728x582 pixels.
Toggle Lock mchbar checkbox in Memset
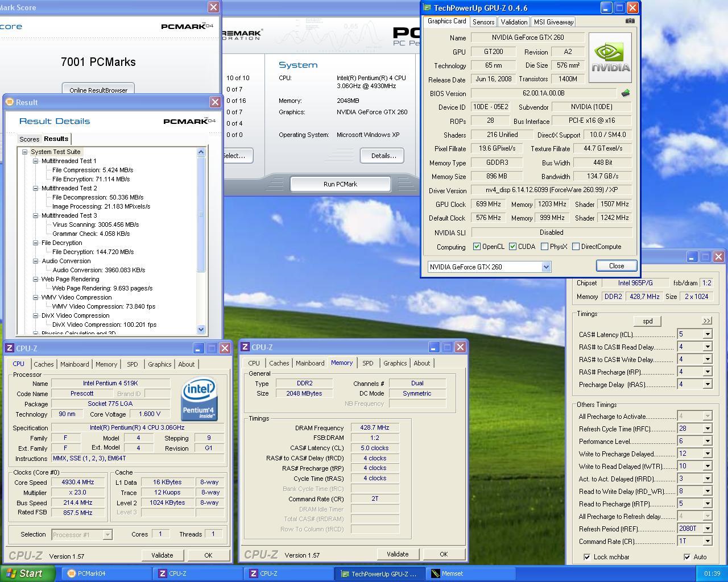click(586, 557)
